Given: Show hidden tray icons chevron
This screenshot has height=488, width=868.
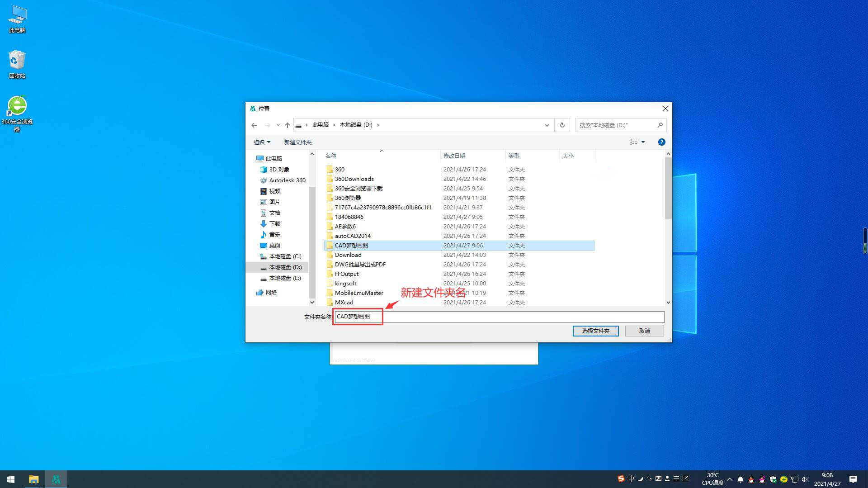Looking at the screenshot, I should point(729,479).
